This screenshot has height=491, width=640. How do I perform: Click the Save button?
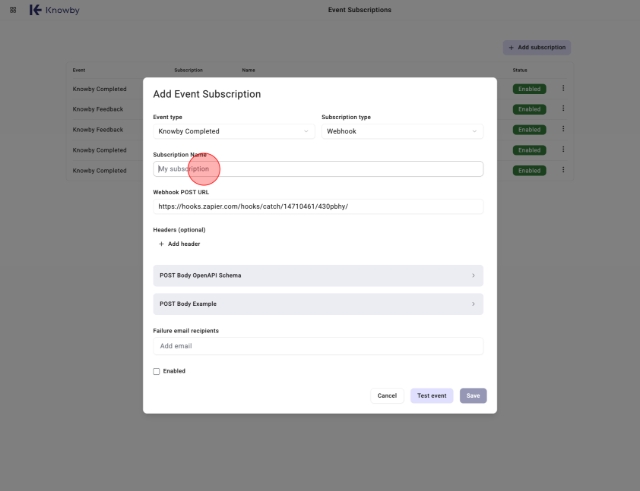click(x=473, y=395)
